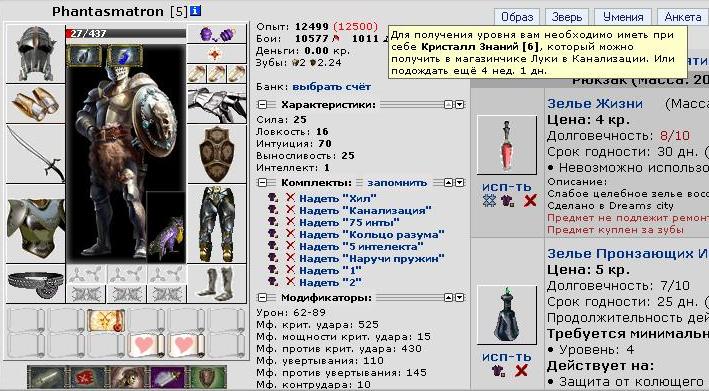
Task: Equip the Надеть "1" kit
Action: pyautogui.click(x=330, y=270)
